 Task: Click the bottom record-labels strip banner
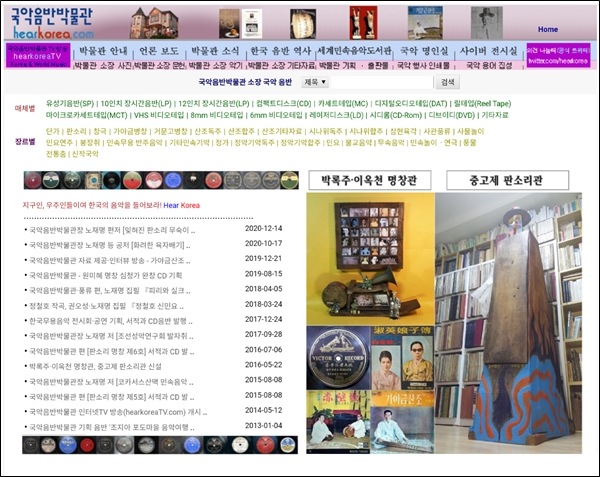[x=160, y=445]
